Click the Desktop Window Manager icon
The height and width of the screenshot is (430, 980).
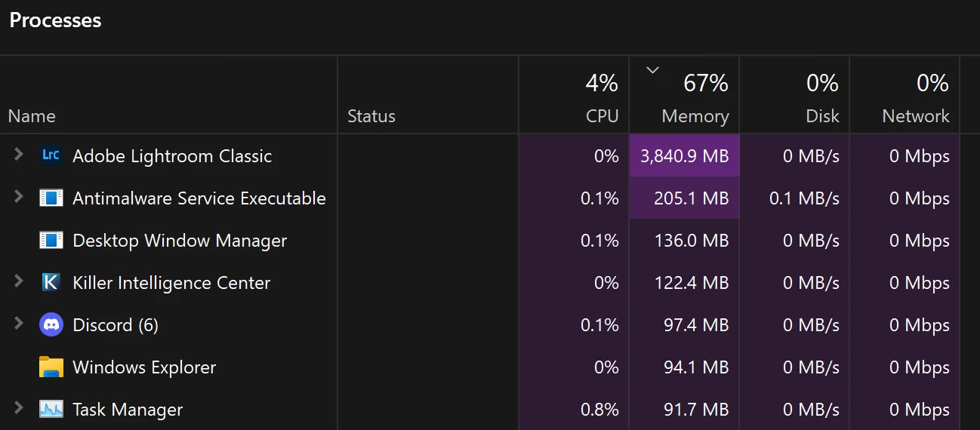[x=51, y=241]
